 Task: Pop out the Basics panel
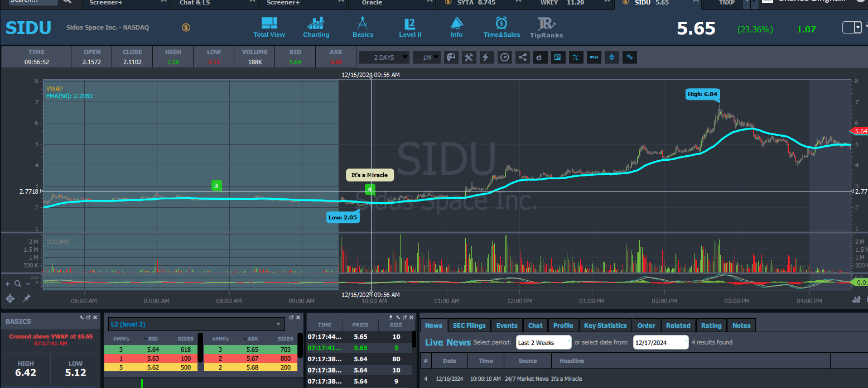click(89, 317)
